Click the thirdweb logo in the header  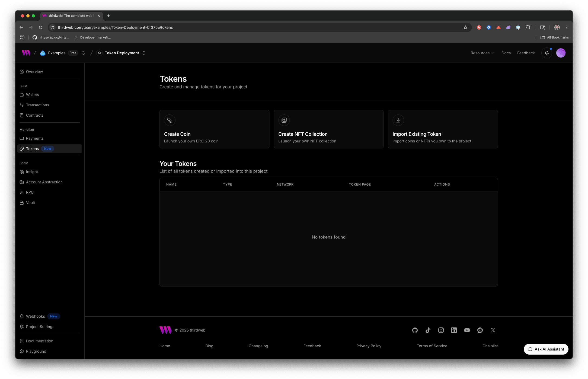click(26, 53)
